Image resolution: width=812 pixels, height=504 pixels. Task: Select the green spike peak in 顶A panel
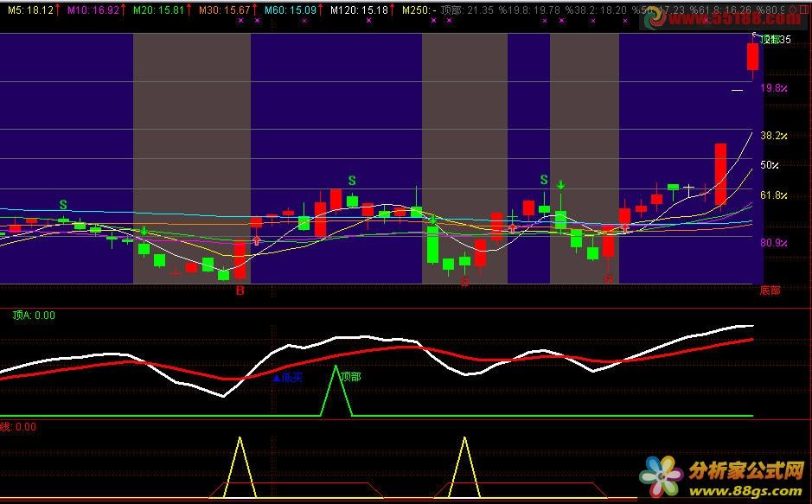coord(336,367)
